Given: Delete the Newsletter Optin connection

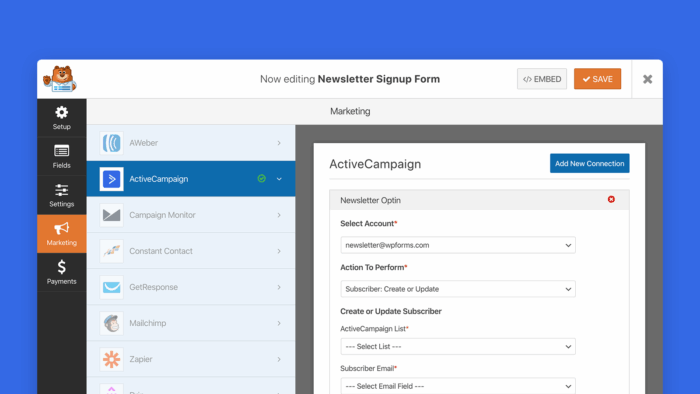Looking at the screenshot, I should click(611, 199).
